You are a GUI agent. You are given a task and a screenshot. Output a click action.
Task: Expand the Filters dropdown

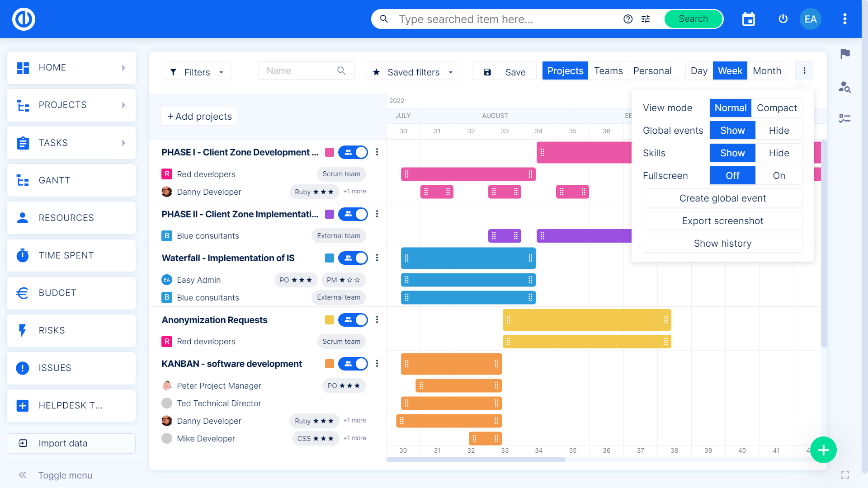point(197,72)
